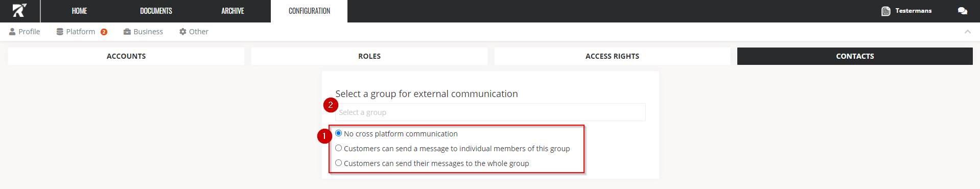The height and width of the screenshot is (189, 980).
Task: Go to the Home menu item
Action: coord(79,11)
